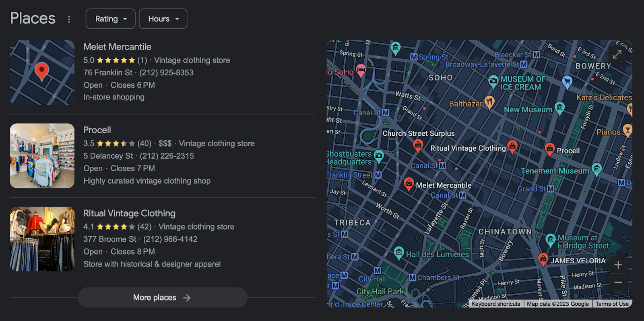Click the Broadway-Lafayette St subway icon
This screenshot has width=644, height=321.
point(524,64)
